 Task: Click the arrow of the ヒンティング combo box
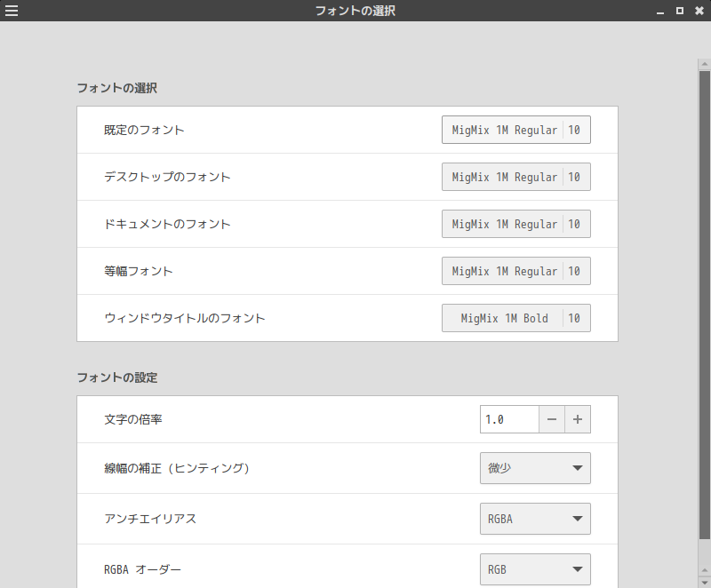coord(577,468)
